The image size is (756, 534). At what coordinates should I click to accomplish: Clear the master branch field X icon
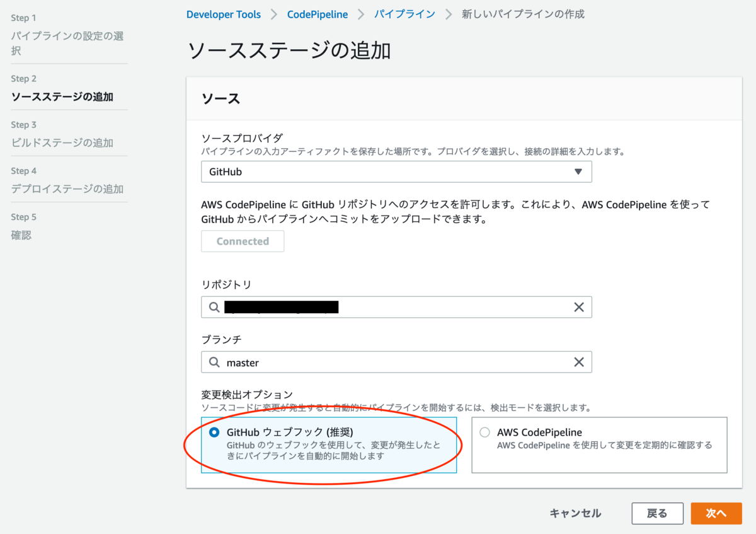pos(578,362)
